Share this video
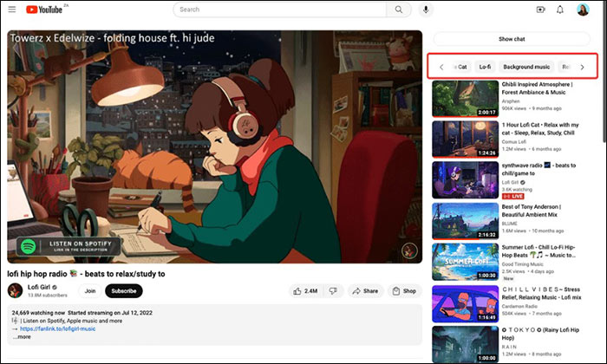Viewport: 607px width, 364px height. tap(365, 291)
